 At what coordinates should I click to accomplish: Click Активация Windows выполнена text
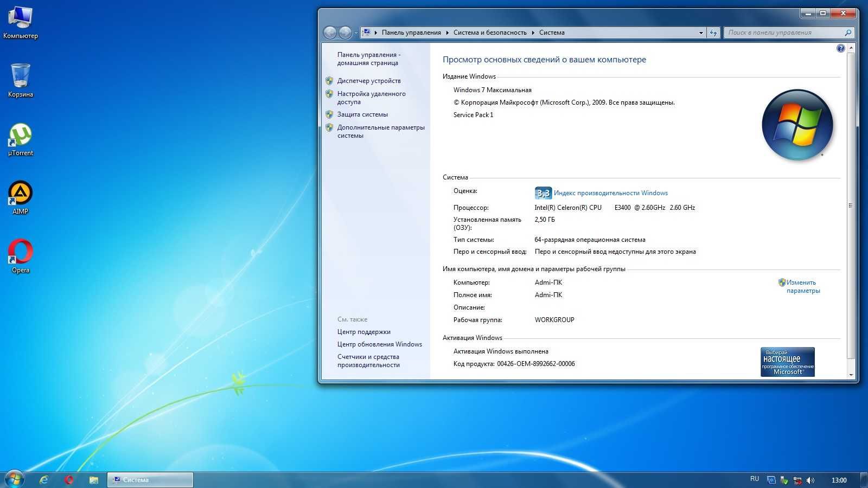[x=501, y=351]
